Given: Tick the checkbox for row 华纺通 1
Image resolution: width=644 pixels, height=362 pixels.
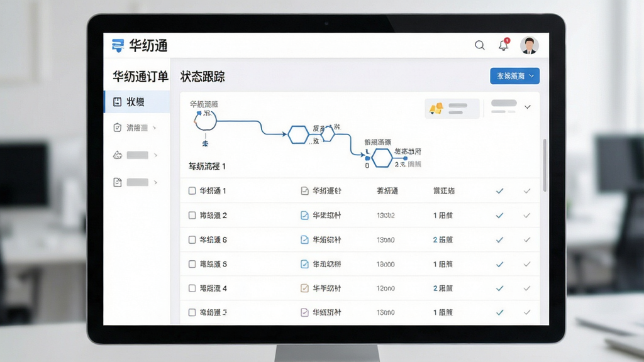Looking at the screenshot, I should coord(192,191).
